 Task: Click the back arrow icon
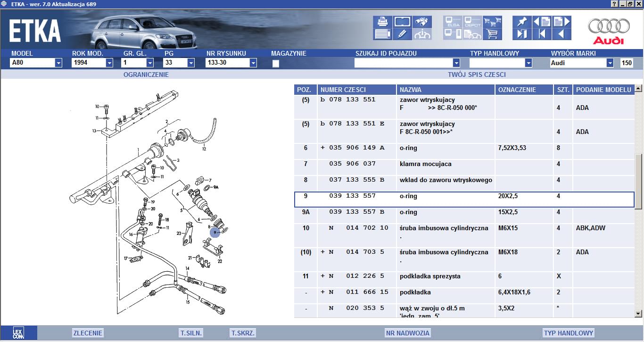tap(561, 34)
